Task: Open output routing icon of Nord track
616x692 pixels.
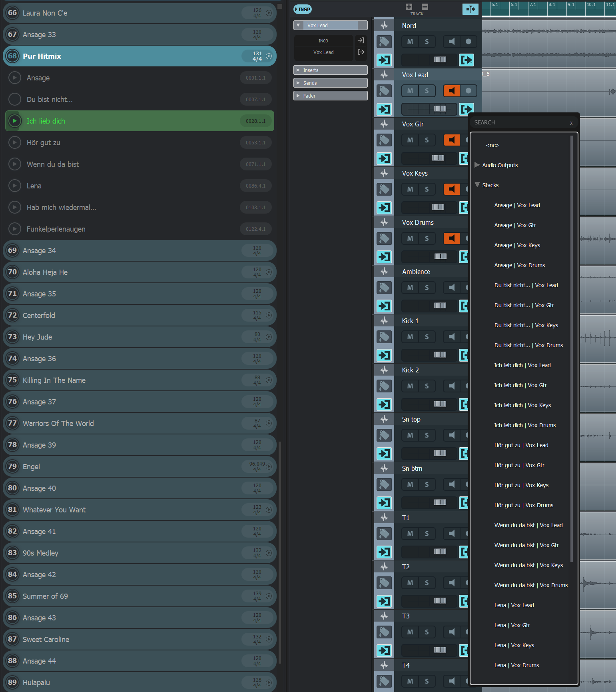Action: tap(466, 60)
